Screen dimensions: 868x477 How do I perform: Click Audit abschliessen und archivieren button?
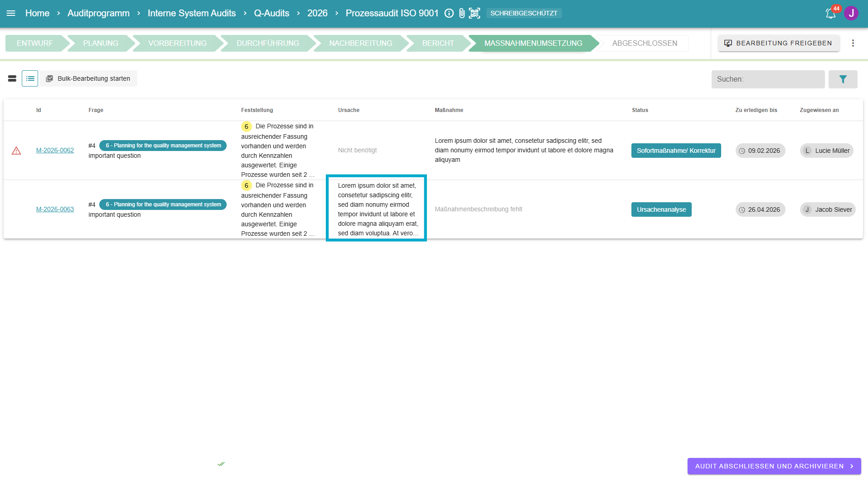774,466
